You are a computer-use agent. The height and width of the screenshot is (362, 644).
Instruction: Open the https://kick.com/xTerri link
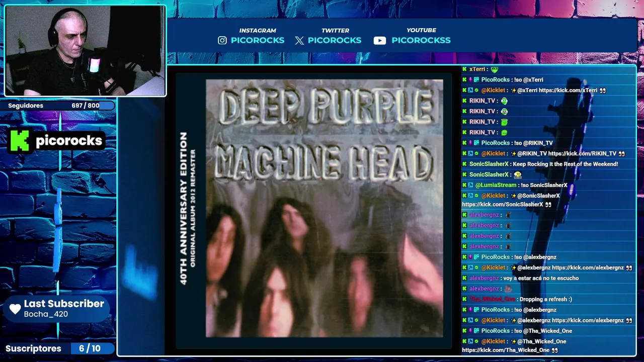(x=568, y=90)
